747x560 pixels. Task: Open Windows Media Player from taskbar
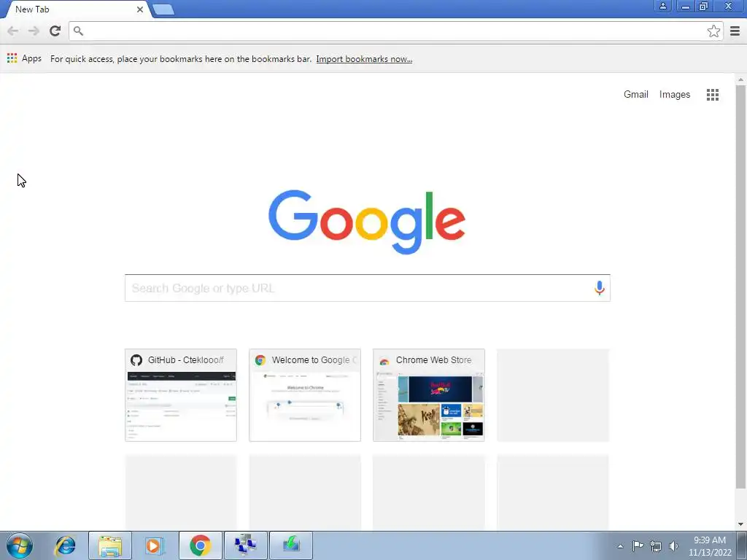[155, 545]
